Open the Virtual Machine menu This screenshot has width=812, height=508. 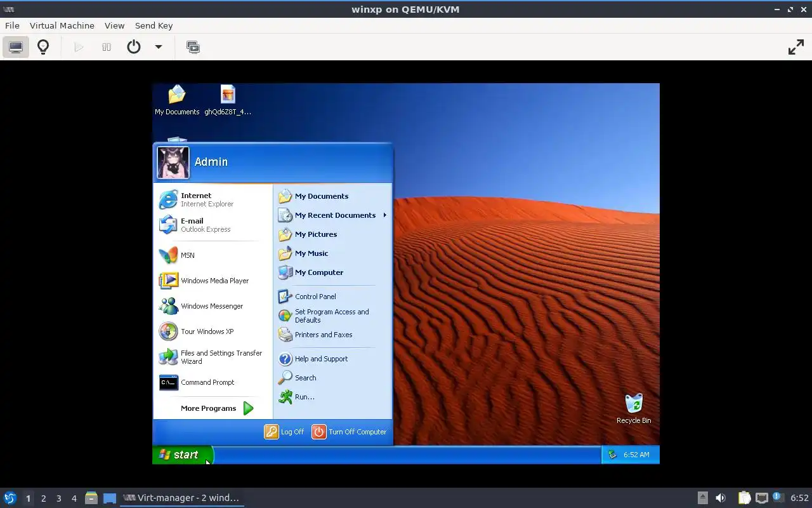pyautogui.click(x=62, y=25)
